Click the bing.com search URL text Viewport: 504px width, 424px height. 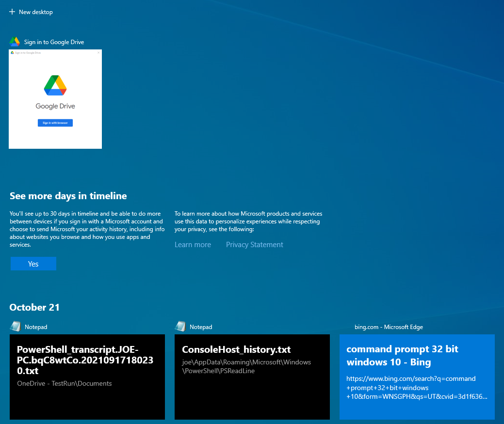click(x=417, y=388)
